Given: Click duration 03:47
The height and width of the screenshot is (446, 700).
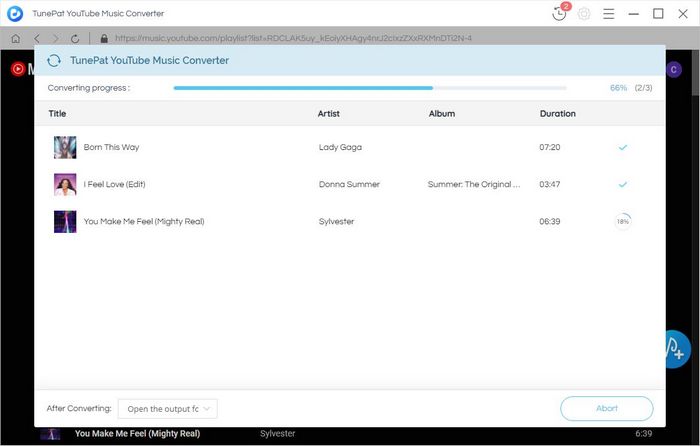Looking at the screenshot, I should [550, 184].
